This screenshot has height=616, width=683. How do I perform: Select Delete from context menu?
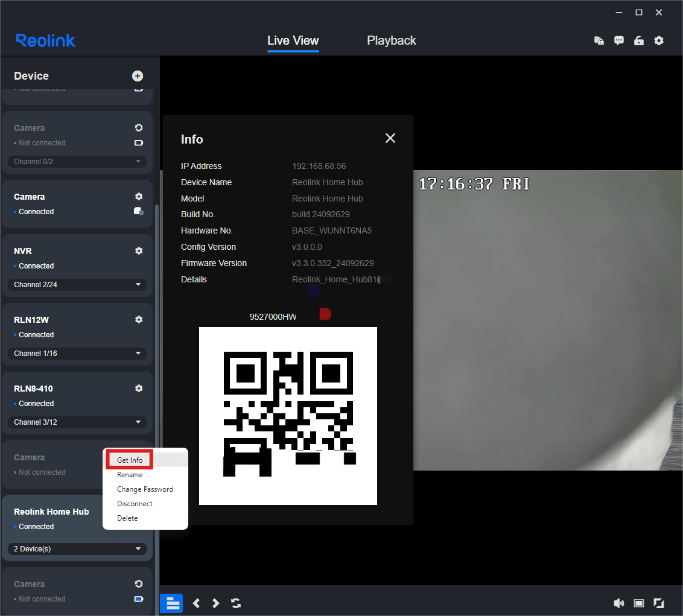tap(127, 518)
